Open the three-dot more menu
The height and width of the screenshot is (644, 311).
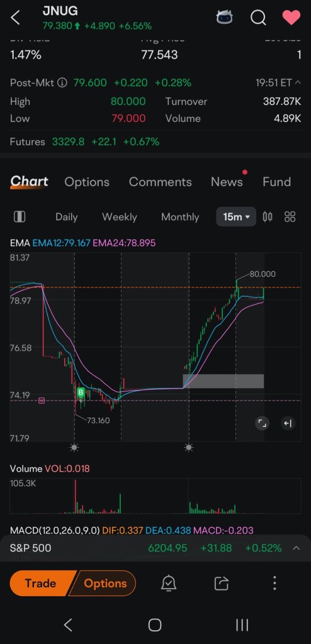[274, 583]
